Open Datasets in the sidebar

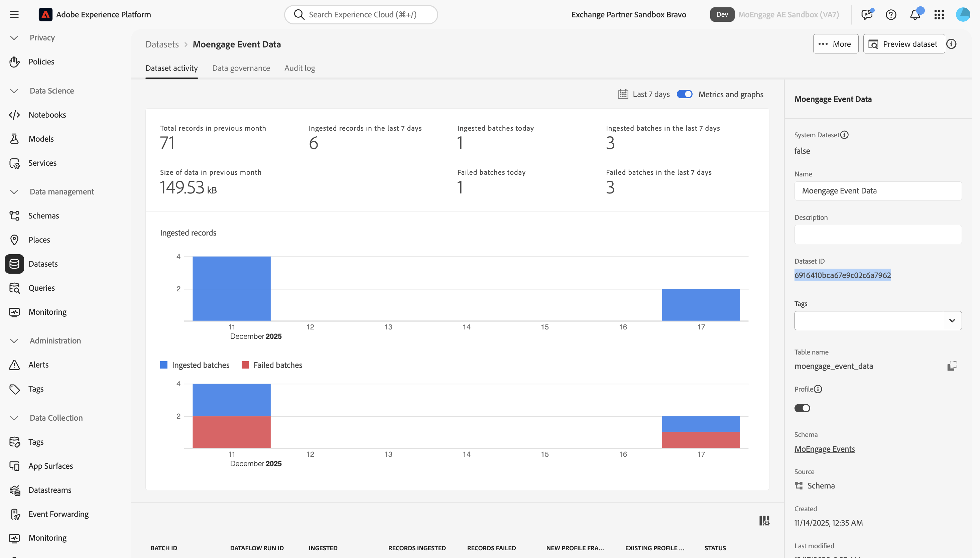43,264
